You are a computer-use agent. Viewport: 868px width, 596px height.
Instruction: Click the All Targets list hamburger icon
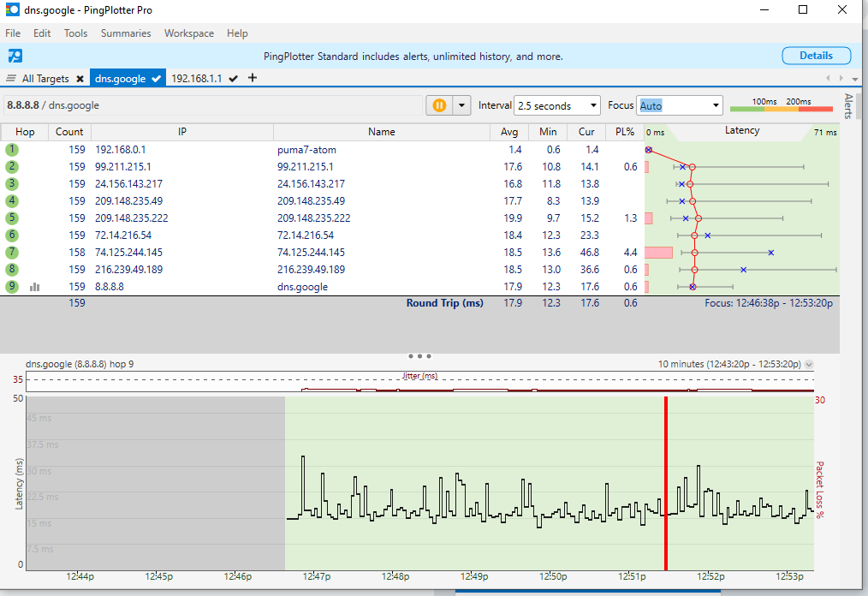pos(11,79)
